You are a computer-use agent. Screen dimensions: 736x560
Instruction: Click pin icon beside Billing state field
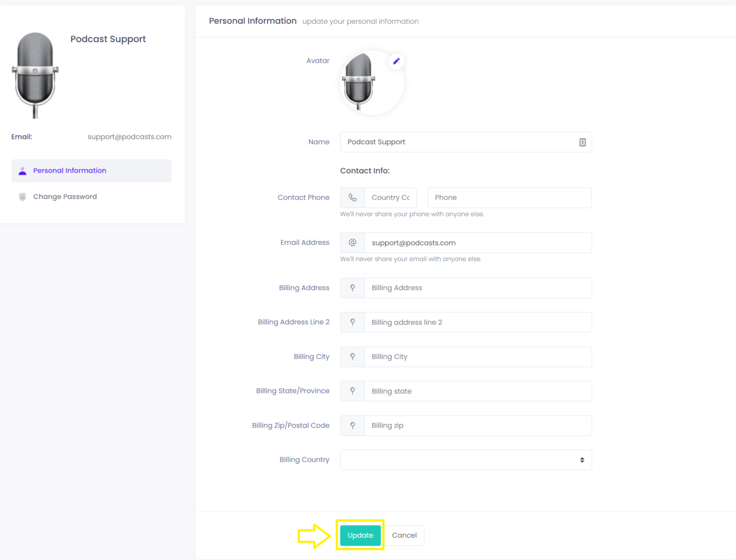click(x=352, y=391)
